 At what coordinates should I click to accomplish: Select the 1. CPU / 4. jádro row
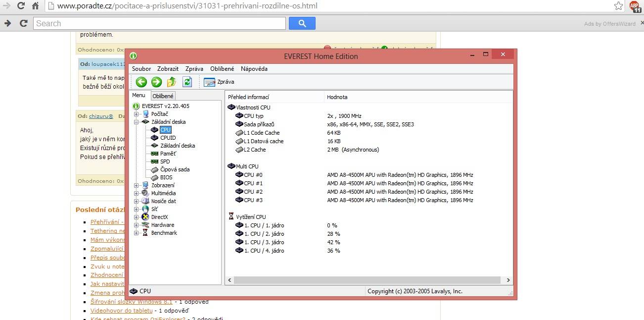369,251
